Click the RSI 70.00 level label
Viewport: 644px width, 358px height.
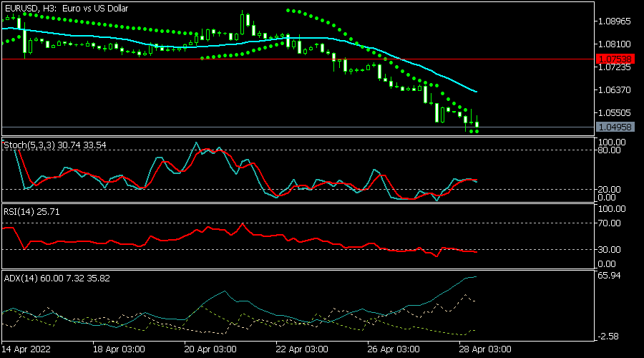click(609, 223)
